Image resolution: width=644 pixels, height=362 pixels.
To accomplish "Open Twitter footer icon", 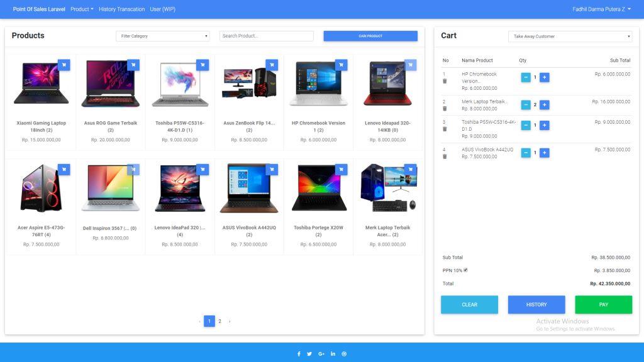I will point(309,354).
